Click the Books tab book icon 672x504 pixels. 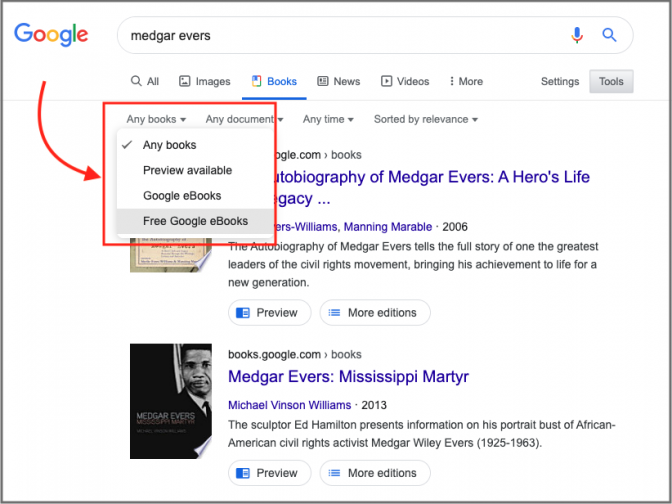(x=256, y=81)
